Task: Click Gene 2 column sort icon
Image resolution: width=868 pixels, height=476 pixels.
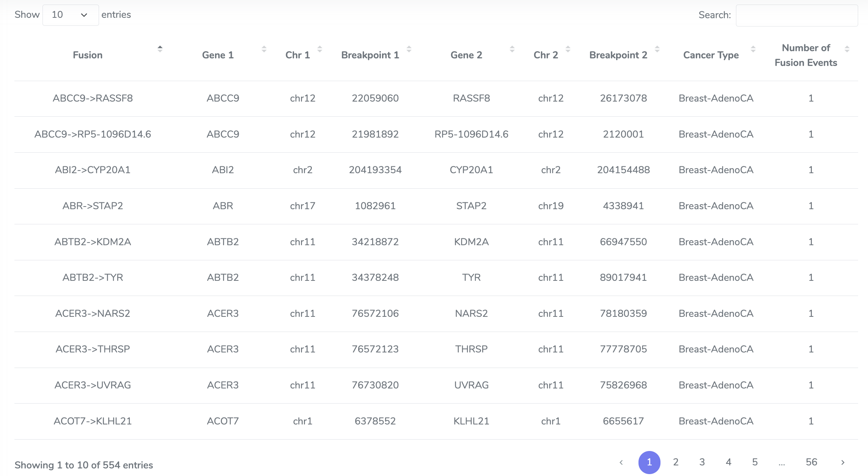Action: [x=512, y=49]
